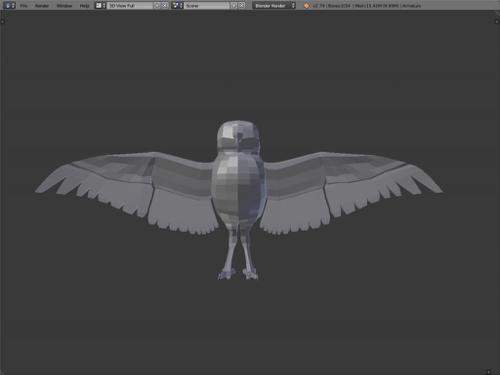Click the Blender logo in info header
500x375 pixels.
point(306,6)
